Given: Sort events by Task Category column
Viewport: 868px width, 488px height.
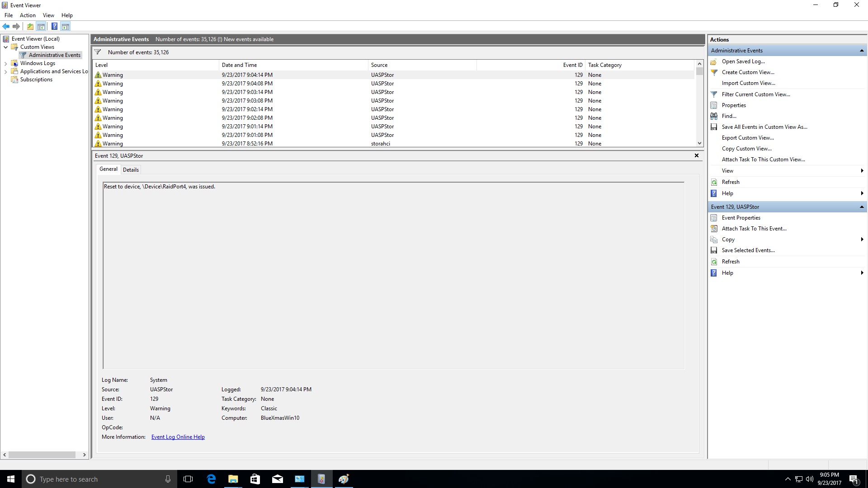Looking at the screenshot, I should pyautogui.click(x=640, y=65).
